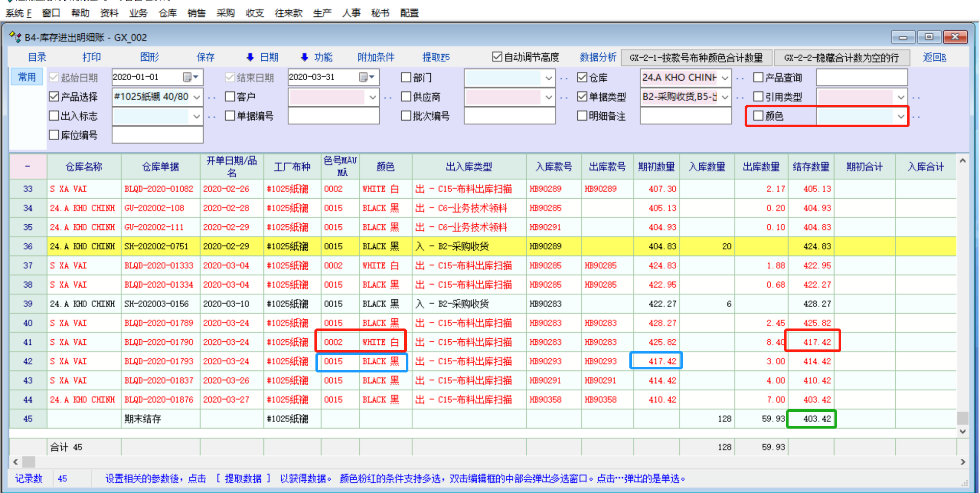Image resolution: width=980 pixels, height=493 pixels.
Task: Click the blue down-arrow 功能 icon
Action: [304, 57]
